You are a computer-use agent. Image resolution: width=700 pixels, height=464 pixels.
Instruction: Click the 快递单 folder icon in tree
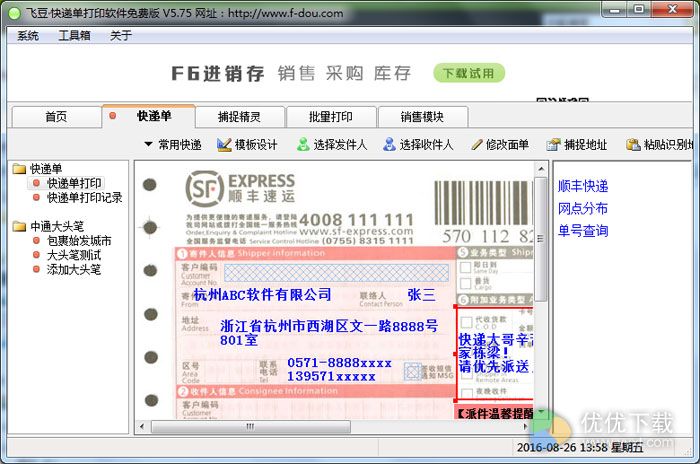click(19, 168)
